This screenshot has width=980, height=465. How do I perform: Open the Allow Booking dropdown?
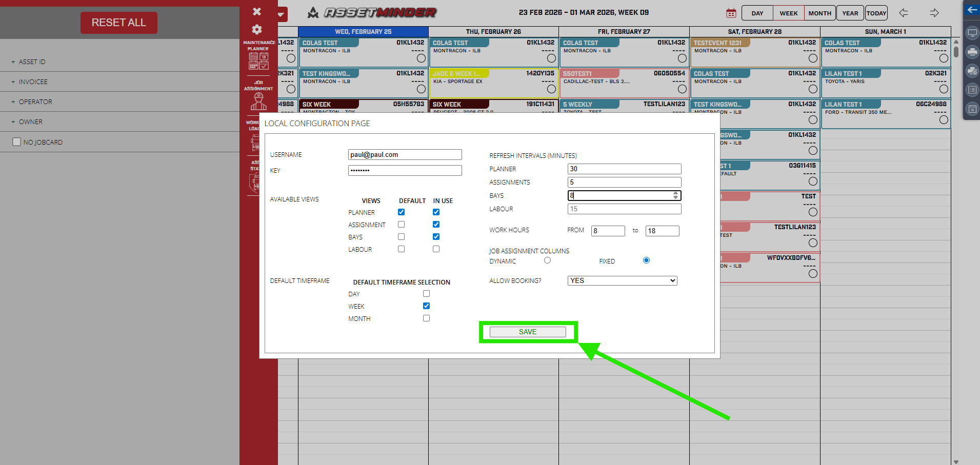point(622,280)
